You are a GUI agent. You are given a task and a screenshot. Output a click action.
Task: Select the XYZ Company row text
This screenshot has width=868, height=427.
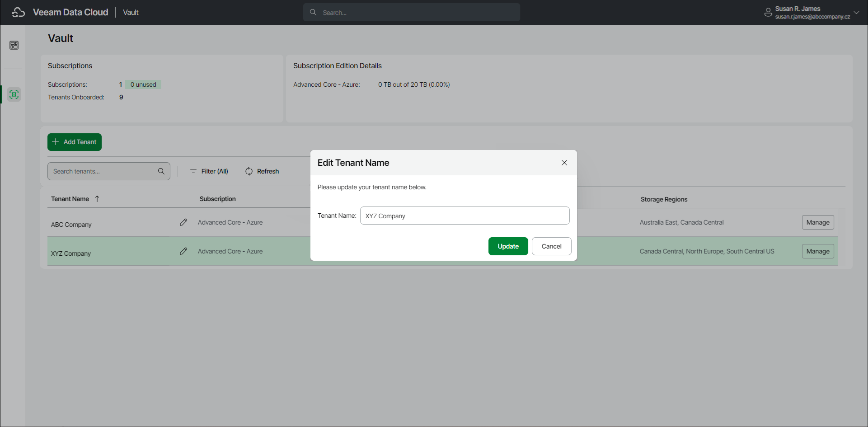[x=71, y=253]
